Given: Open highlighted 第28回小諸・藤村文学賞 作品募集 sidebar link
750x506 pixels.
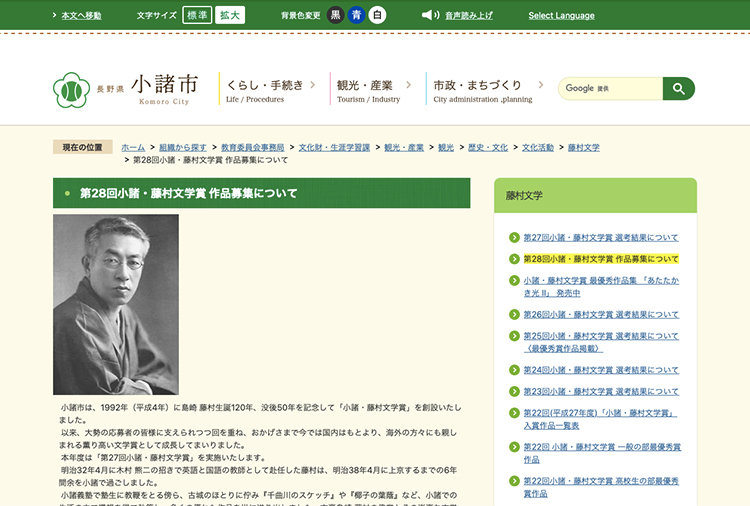Looking at the screenshot, I should click(601, 259).
